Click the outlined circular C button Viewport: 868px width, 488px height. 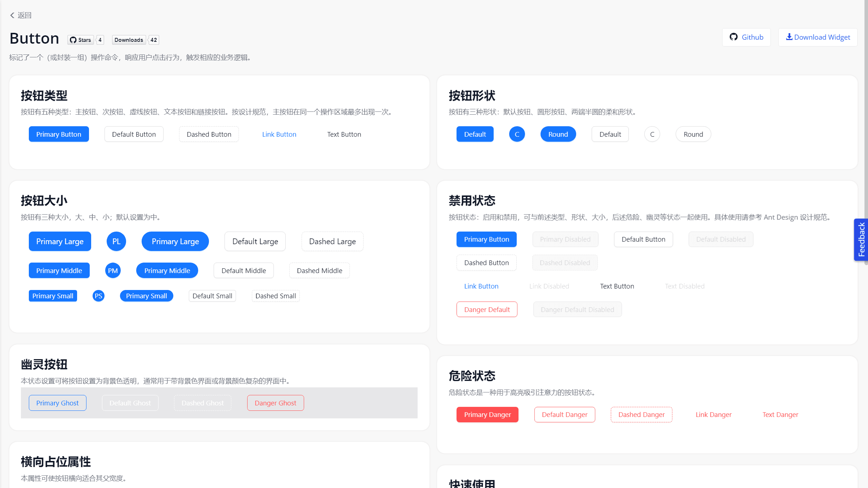coord(652,134)
